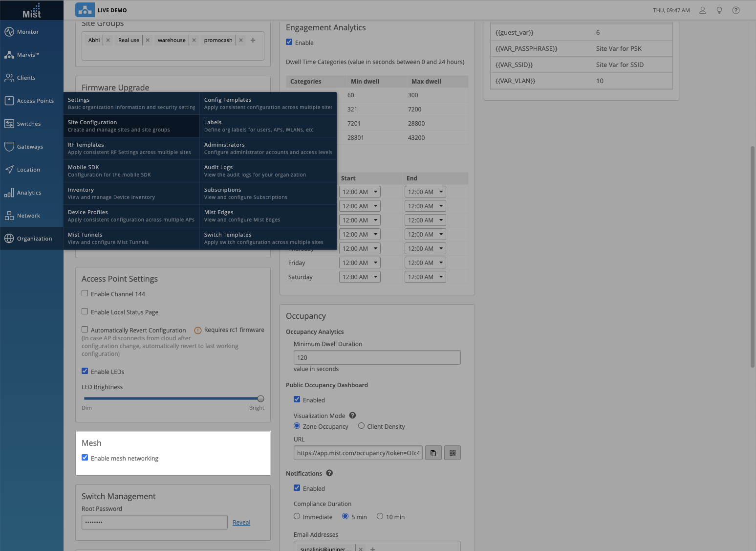The width and height of the screenshot is (756, 551).
Task: Open Mist Edges menu item
Action: coord(268,216)
